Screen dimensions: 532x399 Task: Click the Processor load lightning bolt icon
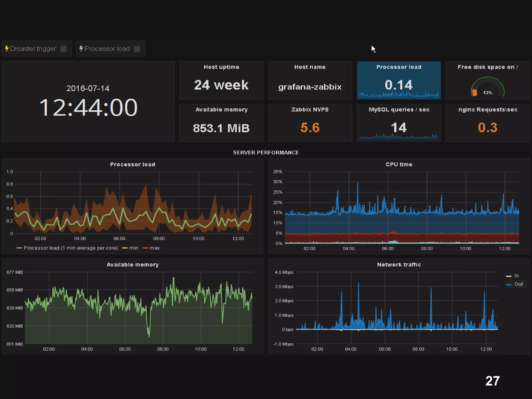pyautogui.click(x=81, y=49)
